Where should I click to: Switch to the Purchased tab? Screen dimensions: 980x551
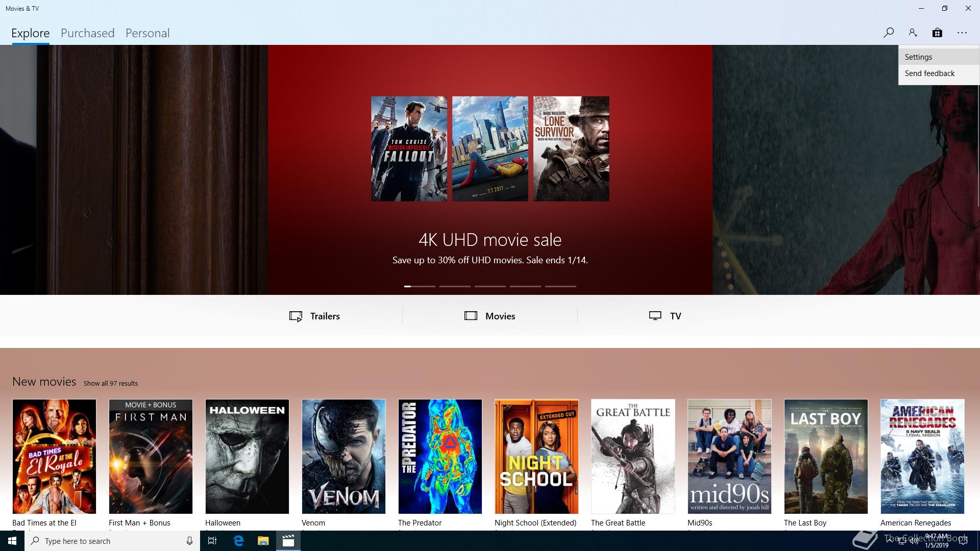tap(87, 33)
